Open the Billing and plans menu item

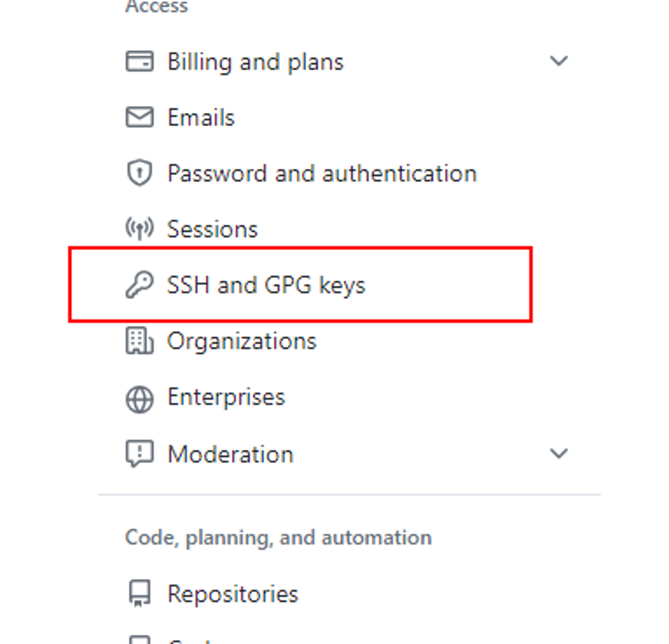[x=255, y=62]
